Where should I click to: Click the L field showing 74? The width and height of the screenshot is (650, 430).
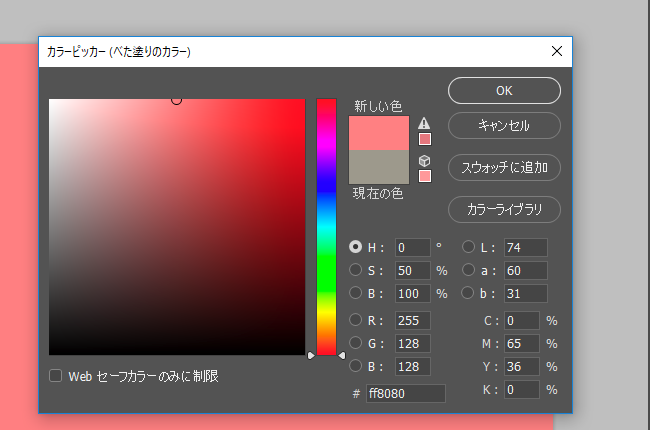tap(526, 248)
